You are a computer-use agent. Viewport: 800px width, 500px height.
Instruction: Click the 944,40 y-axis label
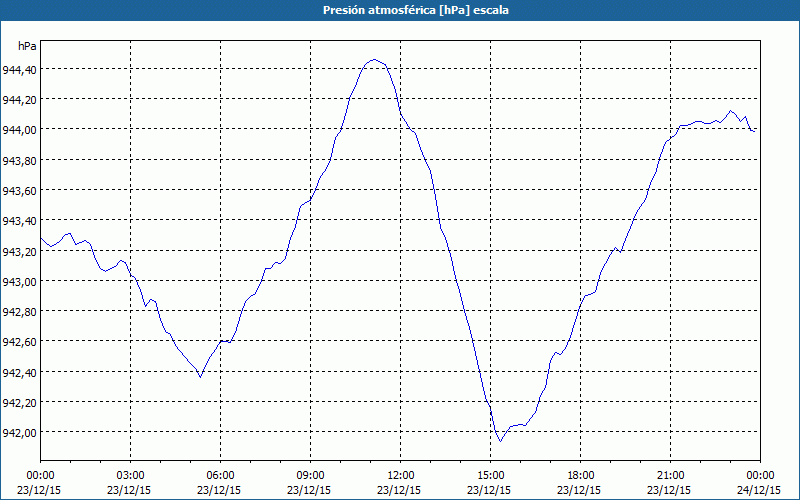click(19, 69)
